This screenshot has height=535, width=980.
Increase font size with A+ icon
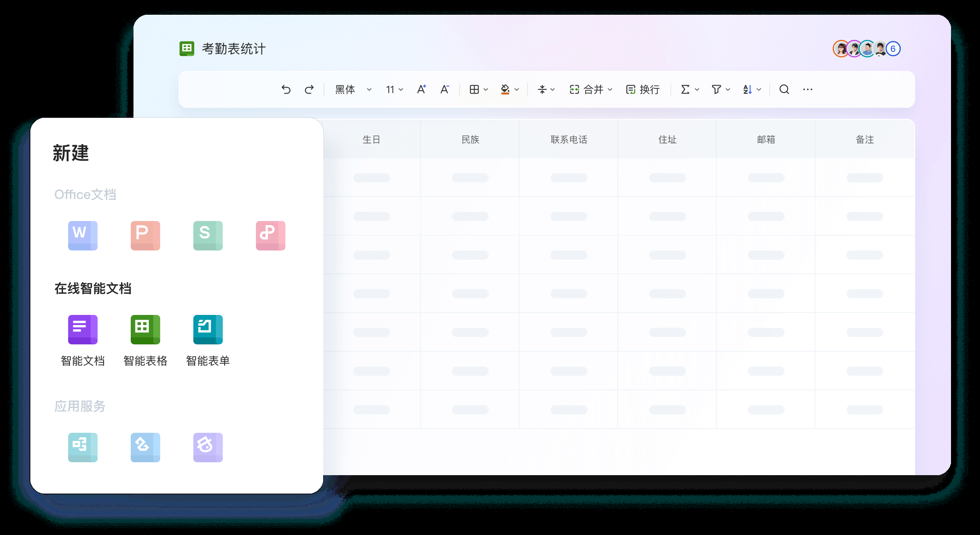(421, 89)
